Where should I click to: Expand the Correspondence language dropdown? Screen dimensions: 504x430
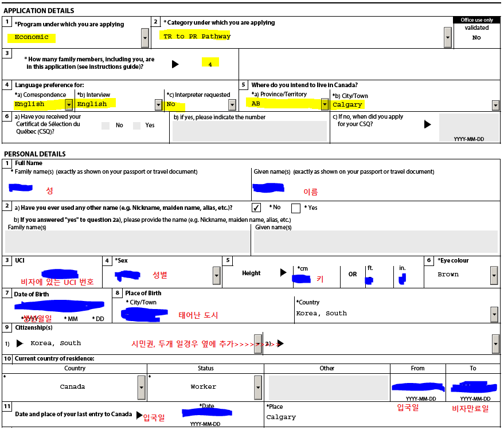(x=69, y=104)
